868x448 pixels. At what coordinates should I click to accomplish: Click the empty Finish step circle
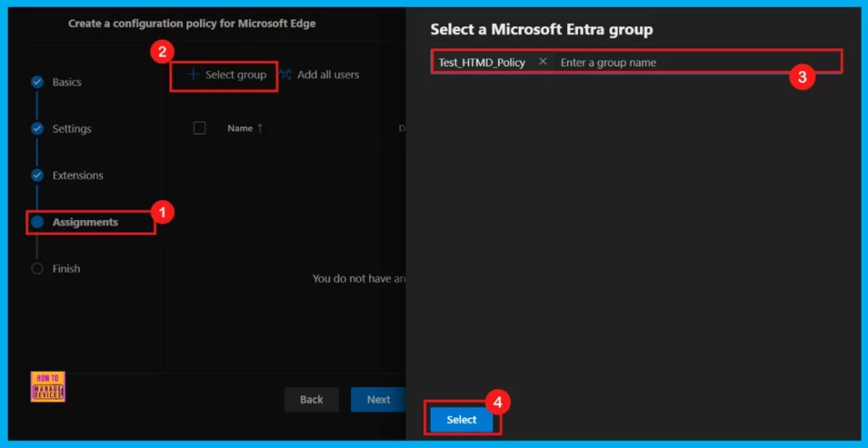[37, 268]
